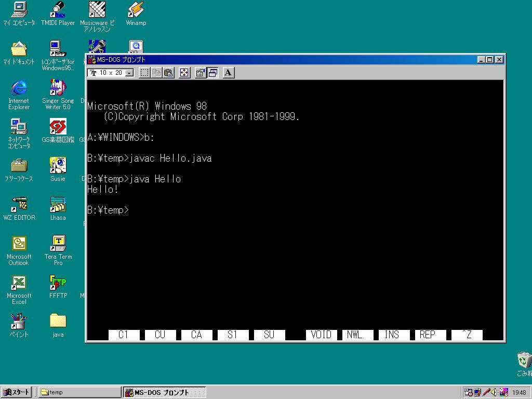Click the 'A:¥WINDOWS>b:' command line
This screenshot has width=532, height=399.
coord(121,137)
